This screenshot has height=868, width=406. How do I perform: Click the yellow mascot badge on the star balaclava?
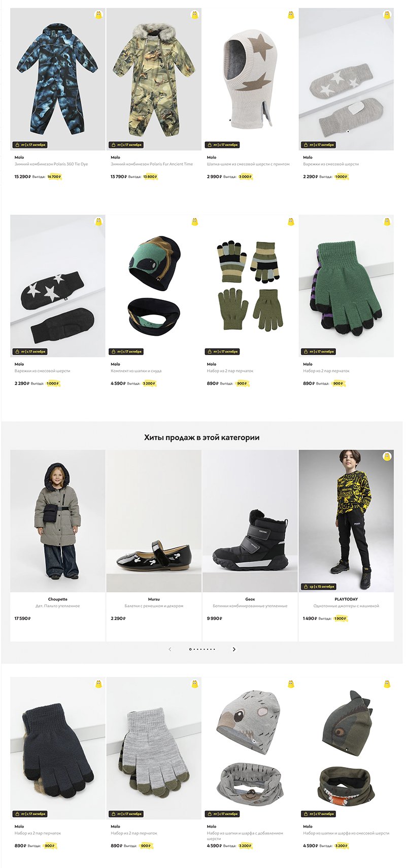point(291,15)
